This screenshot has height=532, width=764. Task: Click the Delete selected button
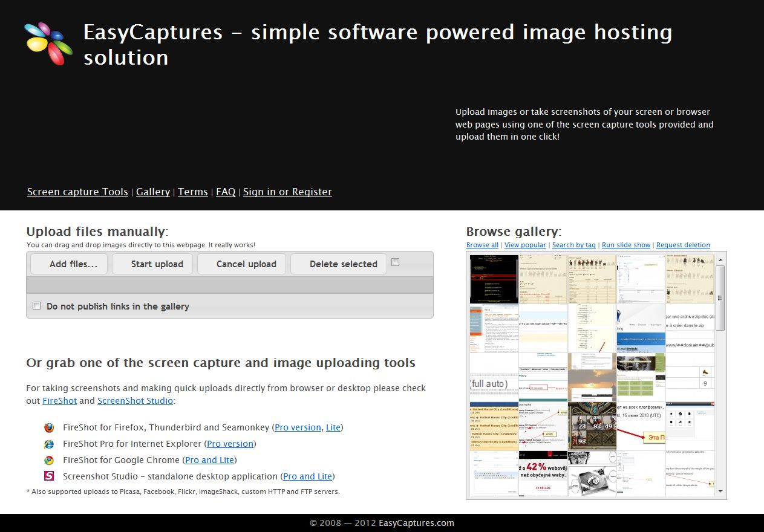[x=343, y=264]
